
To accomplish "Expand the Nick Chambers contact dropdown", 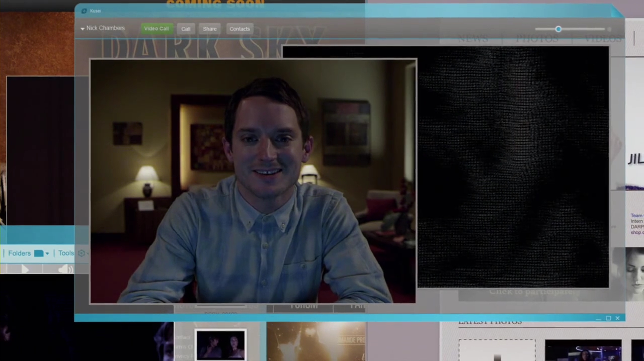I will click(x=83, y=29).
